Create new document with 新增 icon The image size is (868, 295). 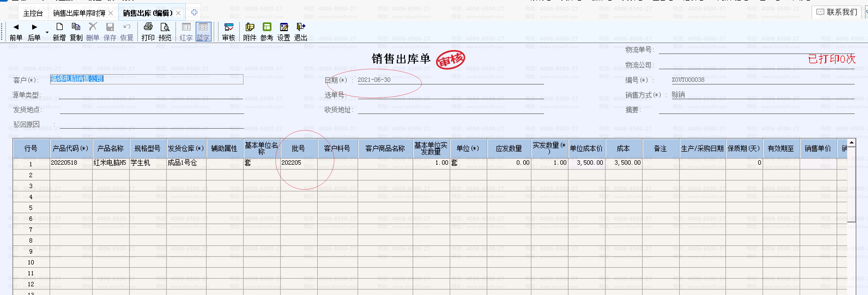click(x=59, y=31)
